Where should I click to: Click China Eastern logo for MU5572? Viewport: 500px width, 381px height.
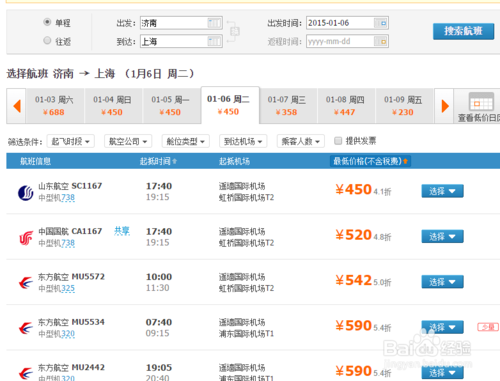pyautogui.click(x=26, y=283)
